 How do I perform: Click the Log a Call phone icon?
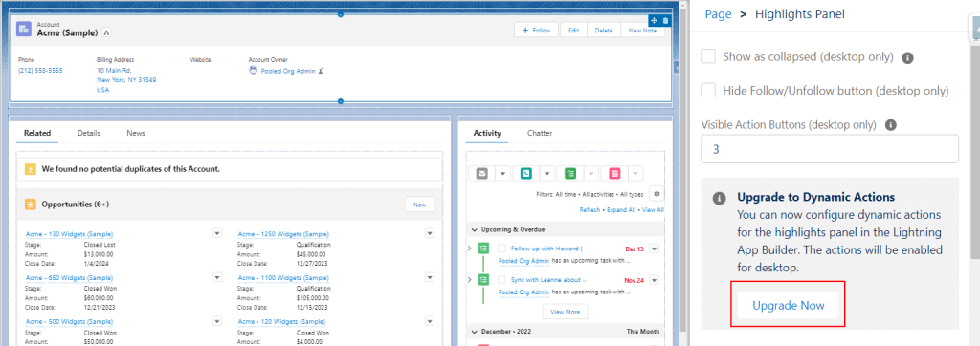(525, 174)
